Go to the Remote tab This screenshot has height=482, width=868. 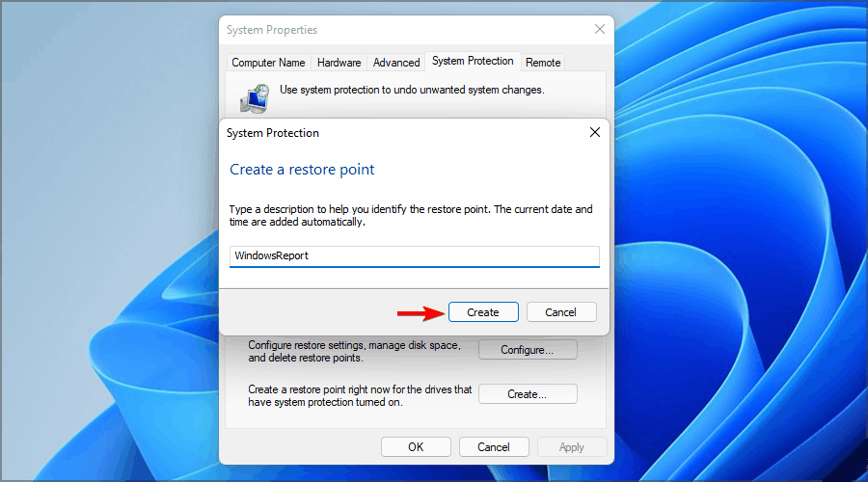click(x=543, y=63)
